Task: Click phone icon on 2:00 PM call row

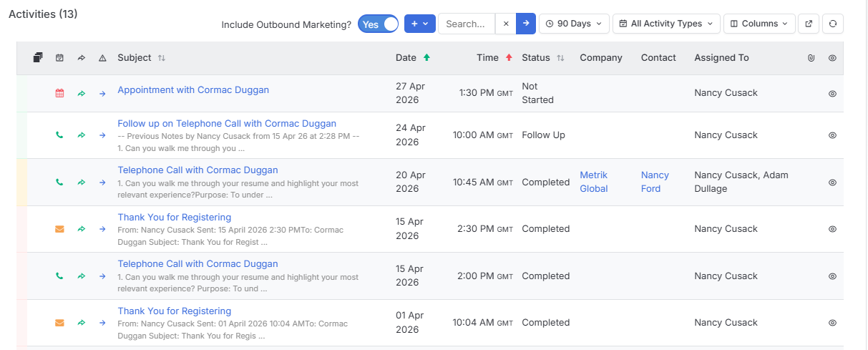Action: click(x=59, y=276)
